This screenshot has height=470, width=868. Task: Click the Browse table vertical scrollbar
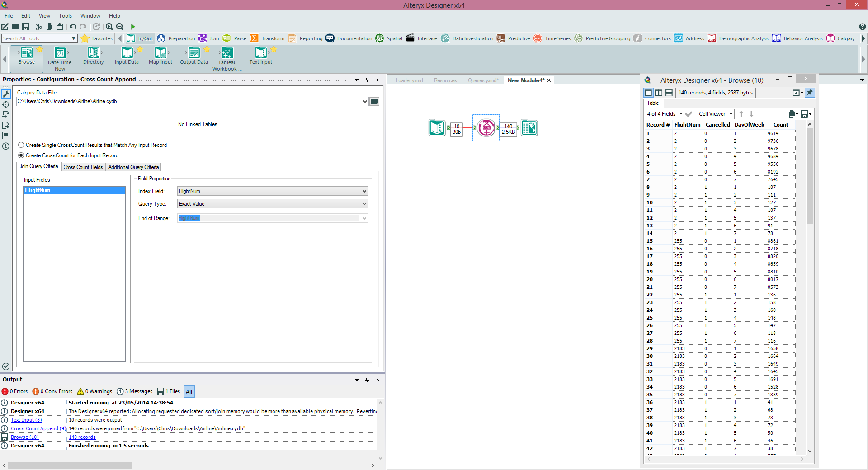coord(810,176)
